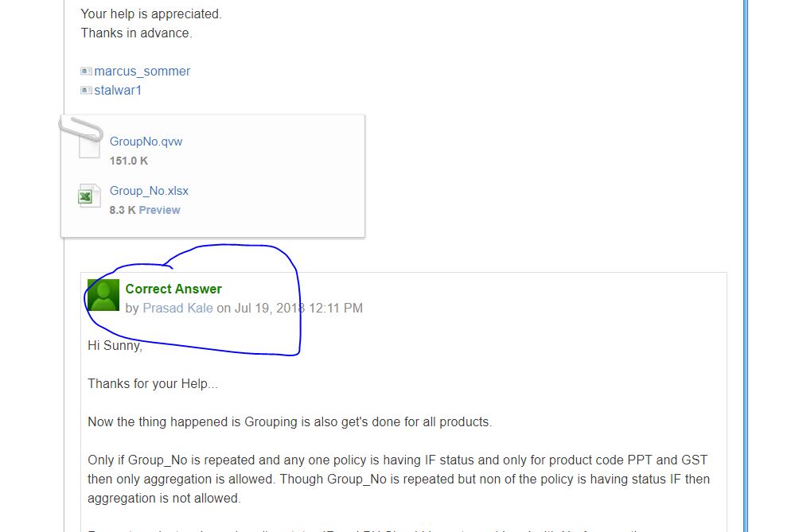Viewport: 799px width, 532px height.
Task: Click the 151.0 K file size label
Action: [x=129, y=161]
